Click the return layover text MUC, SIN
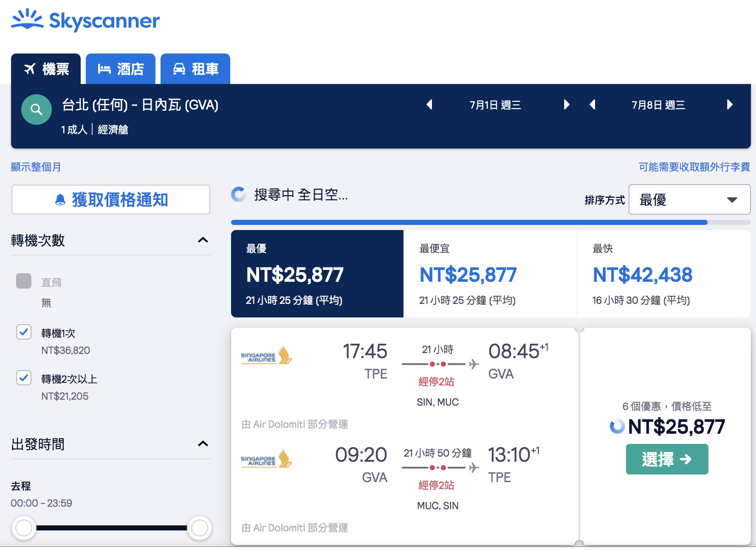The height and width of the screenshot is (550, 756). 438,505
